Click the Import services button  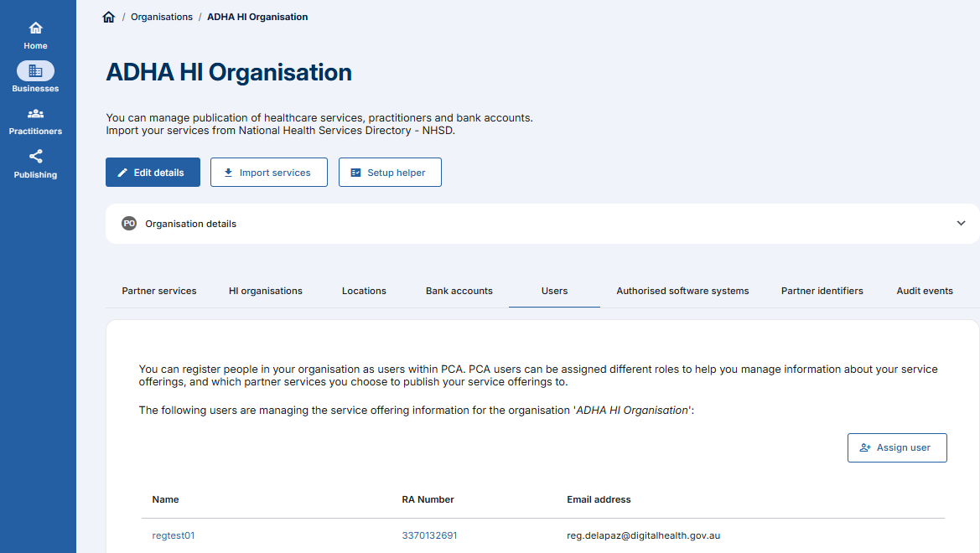(269, 173)
